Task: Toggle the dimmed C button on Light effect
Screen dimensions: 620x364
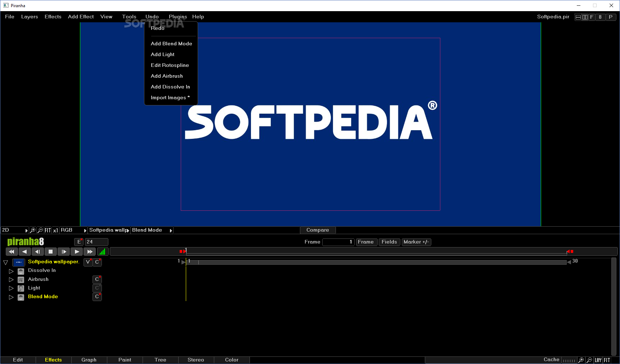Action: pyautogui.click(x=97, y=288)
